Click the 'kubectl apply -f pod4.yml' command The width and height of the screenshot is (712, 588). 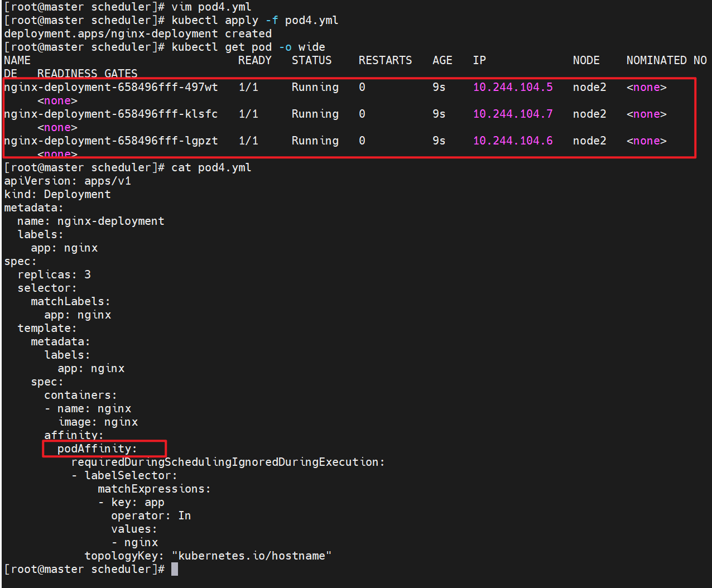[x=255, y=20]
